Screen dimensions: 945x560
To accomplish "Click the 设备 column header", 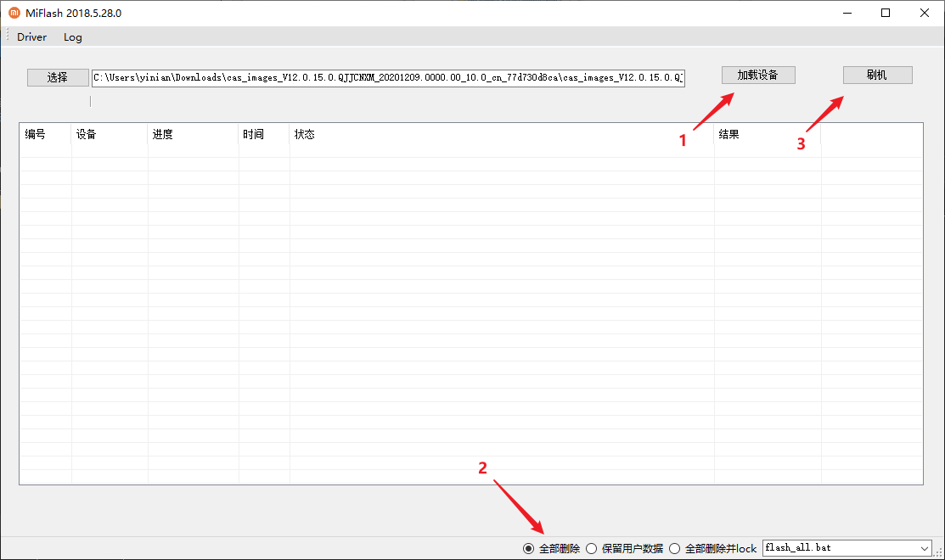I will click(x=110, y=134).
